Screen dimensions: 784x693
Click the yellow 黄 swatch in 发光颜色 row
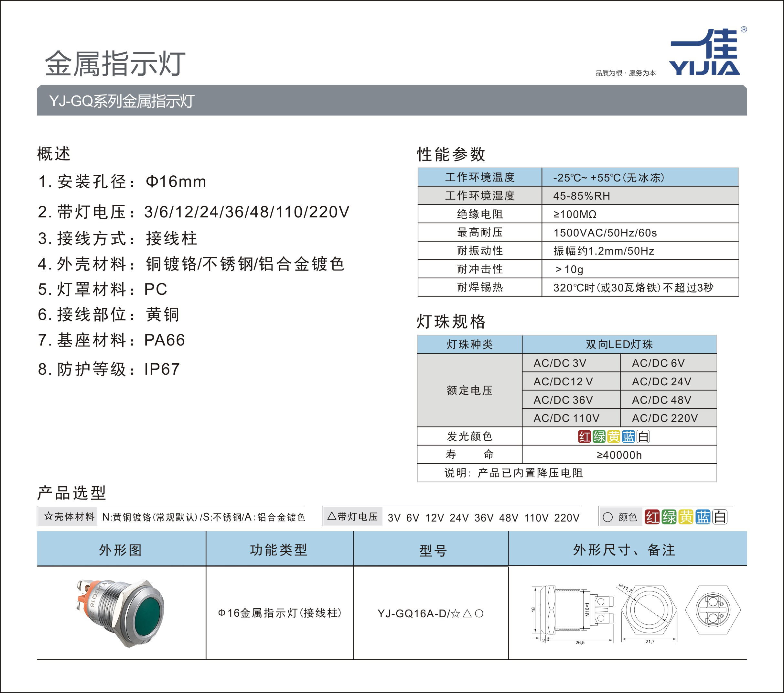click(614, 436)
